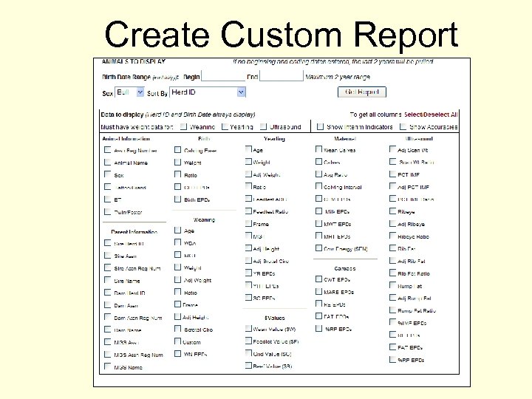Screen dimensions: 532x399
Task: Check the Cow Energy ($EN) checkbox
Action: click(x=318, y=248)
